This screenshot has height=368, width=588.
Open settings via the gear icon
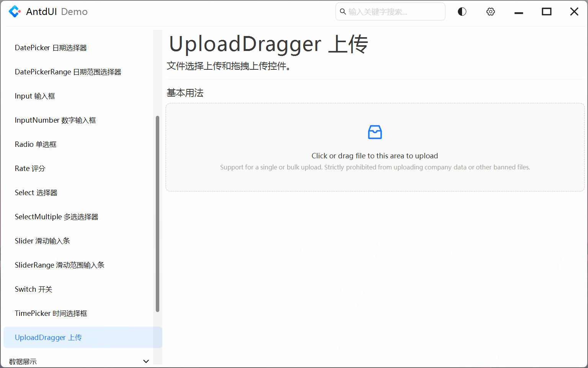[x=490, y=11]
